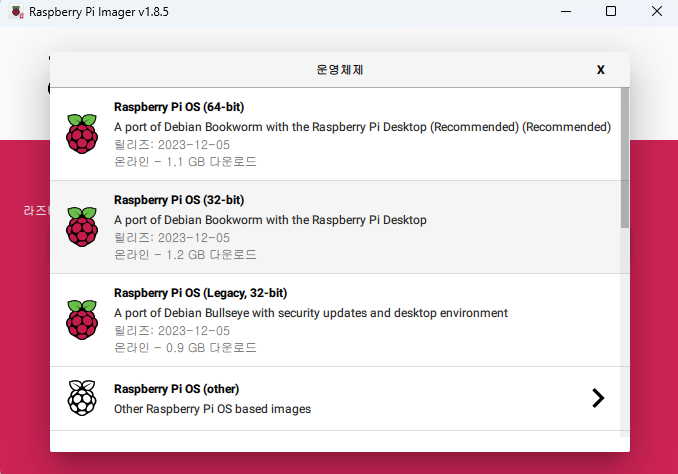Click the Raspberry Pi Imager app icon in the title bar
The image size is (678, 474).
pyautogui.click(x=17, y=12)
